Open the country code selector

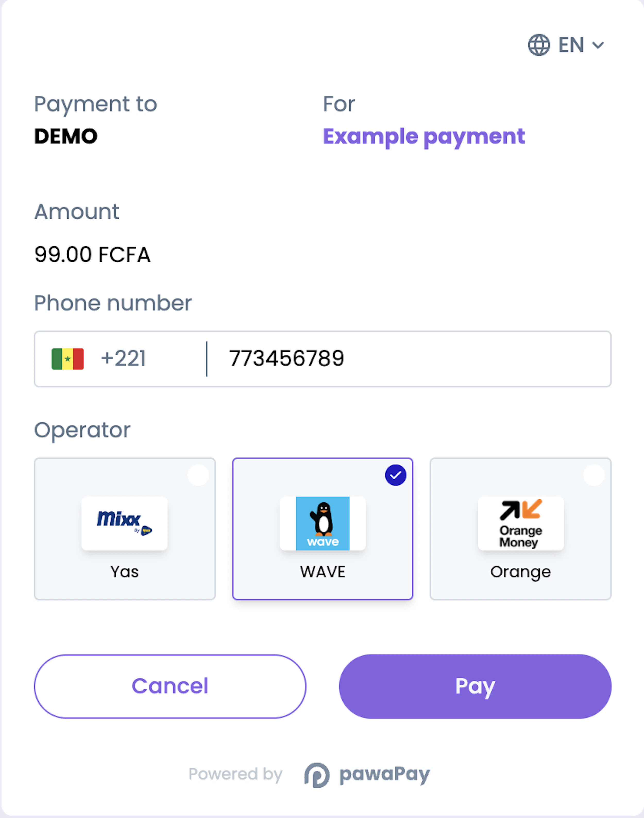pyautogui.click(x=94, y=359)
